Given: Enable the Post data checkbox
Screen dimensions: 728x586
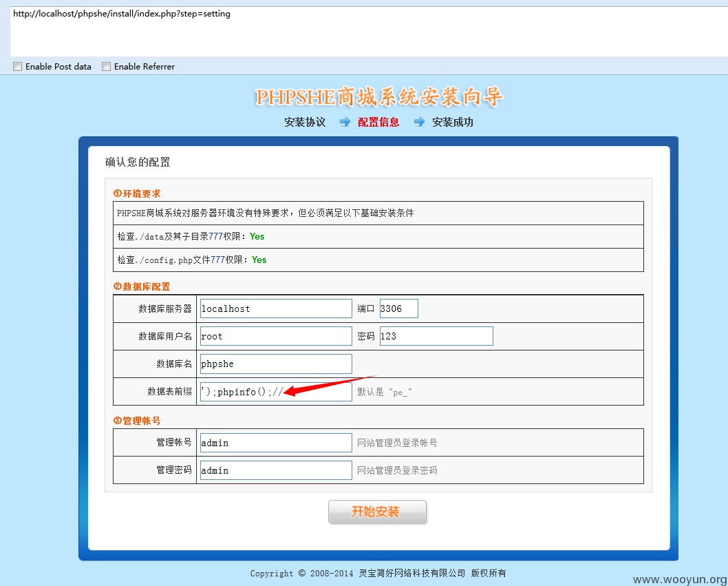Looking at the screenshot, I should (x=18, y=67).
